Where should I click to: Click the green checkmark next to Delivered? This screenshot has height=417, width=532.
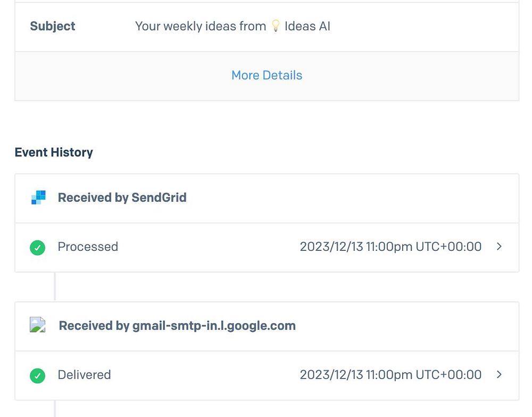click(x=37, y=375)
